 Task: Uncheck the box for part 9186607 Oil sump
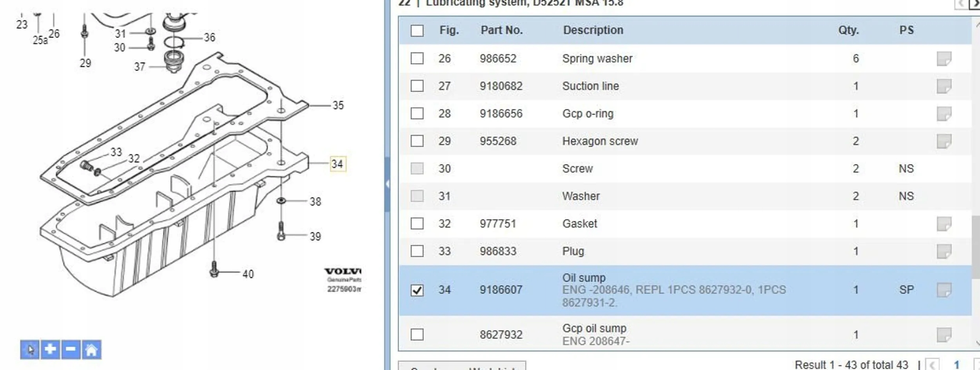417,290
